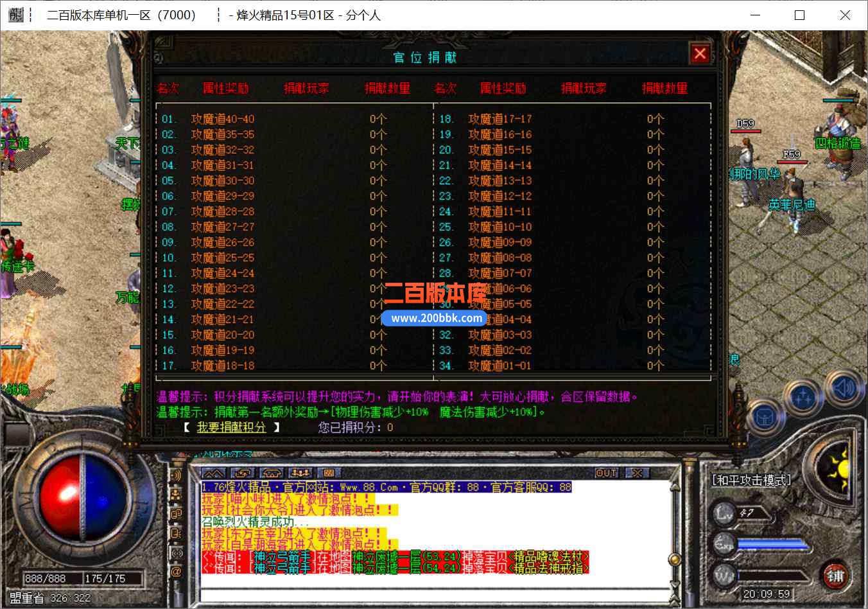
Task: Open the skills round button with stars
Action: coord(803,398)
